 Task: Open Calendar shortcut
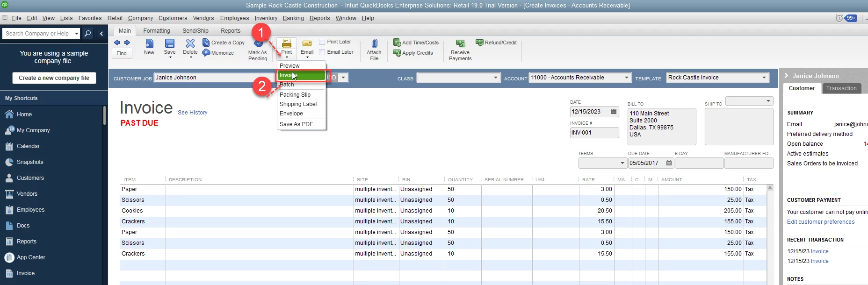click(x=22, y=146)
